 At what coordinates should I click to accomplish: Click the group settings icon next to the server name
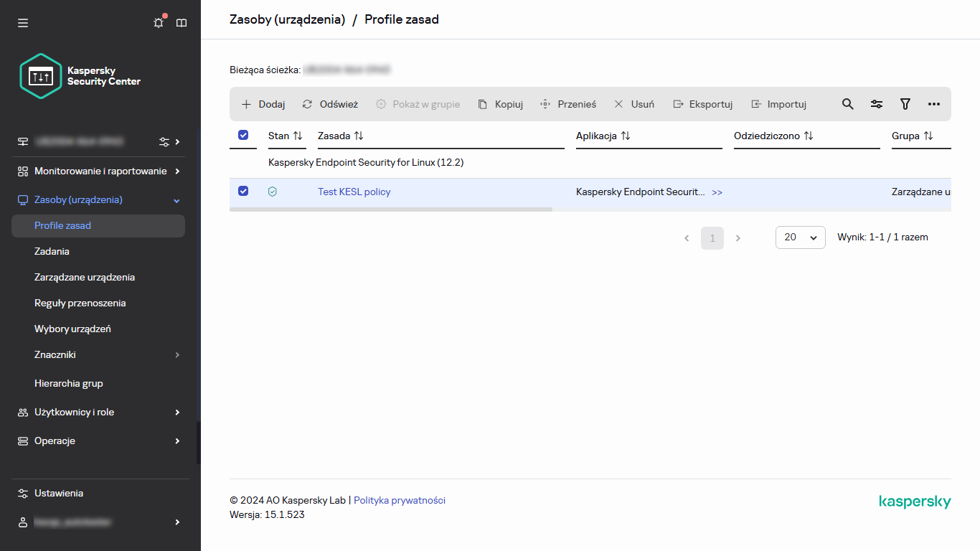pos(164,141)
